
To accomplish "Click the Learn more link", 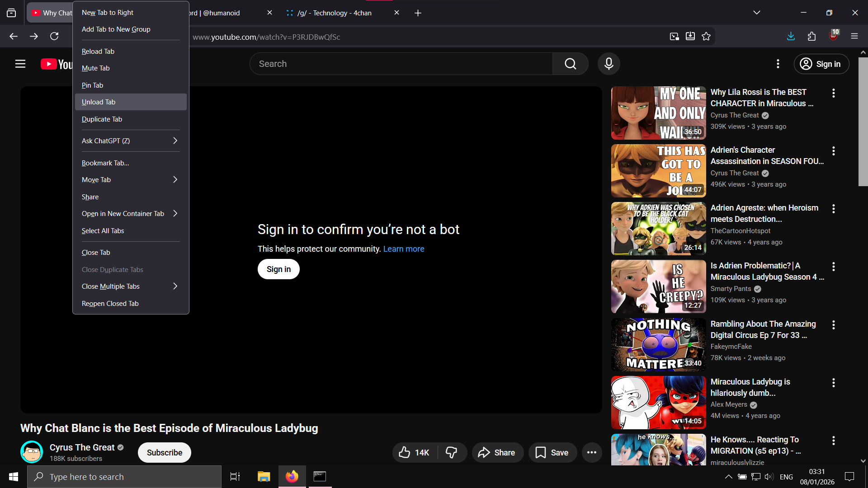I will [x=403, y=249].
